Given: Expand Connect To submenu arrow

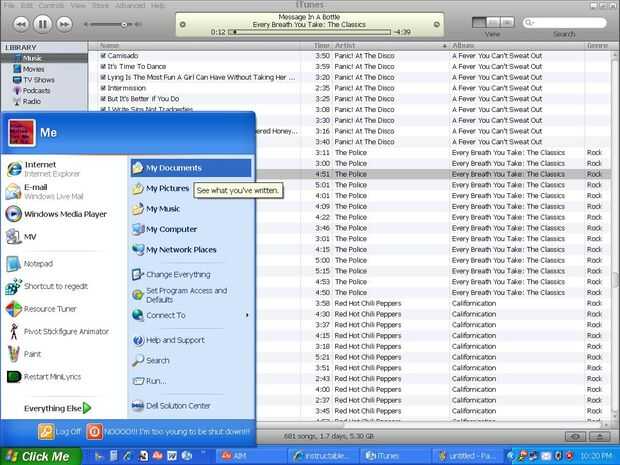Looking at the screenshot, I should [247, 315].
